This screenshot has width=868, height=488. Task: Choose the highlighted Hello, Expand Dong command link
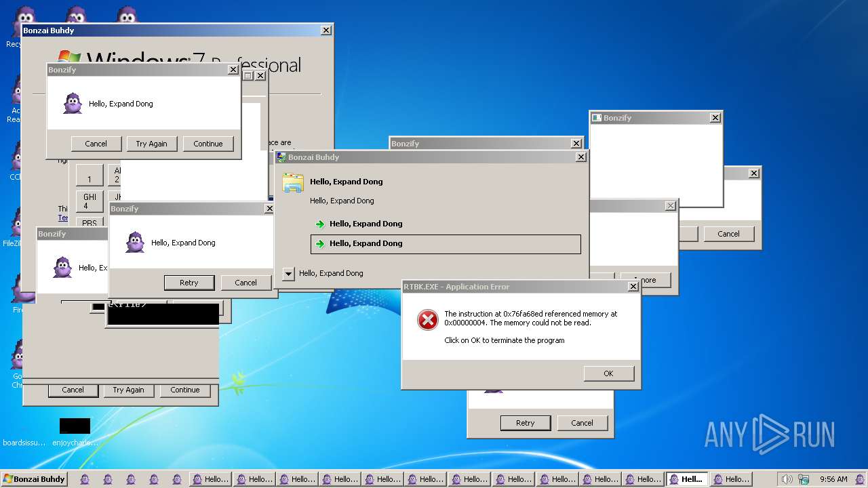coord(446,244)
